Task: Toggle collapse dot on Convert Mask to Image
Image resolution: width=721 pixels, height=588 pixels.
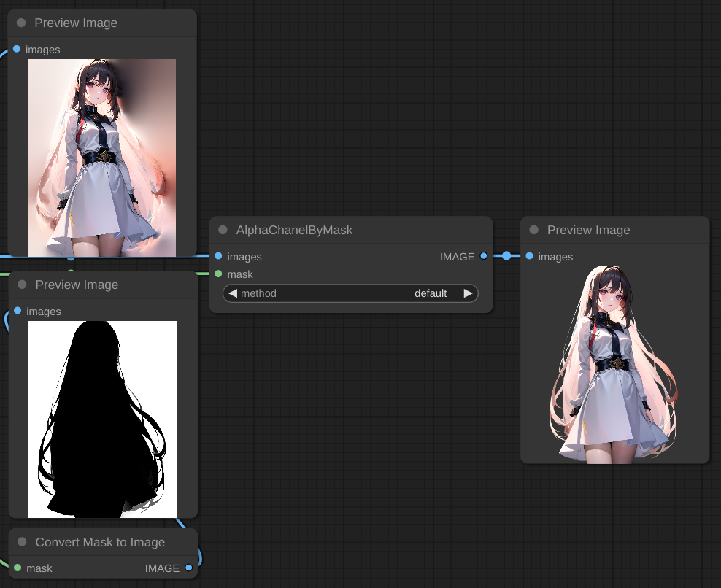Action: click(21, 542)
